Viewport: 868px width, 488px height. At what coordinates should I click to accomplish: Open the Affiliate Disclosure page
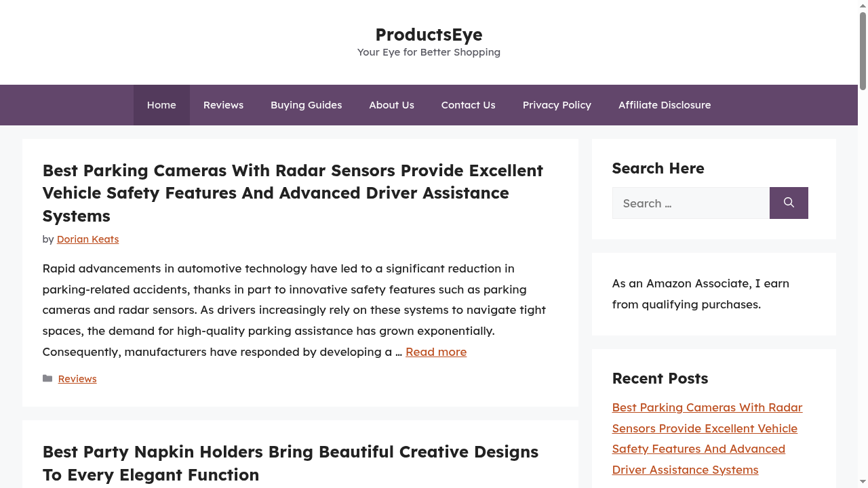coord(665,105)
